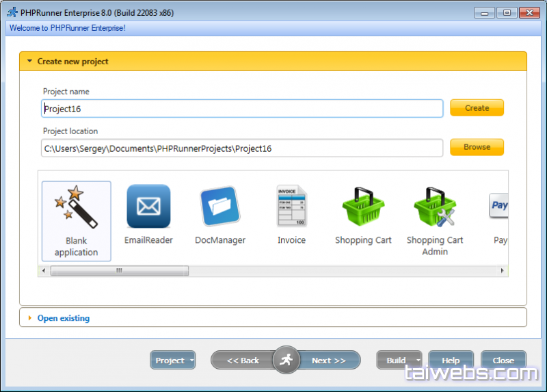This screenshot has width=547, height=392.
Task: Click the Open existing link text
Action: (64, 318)
